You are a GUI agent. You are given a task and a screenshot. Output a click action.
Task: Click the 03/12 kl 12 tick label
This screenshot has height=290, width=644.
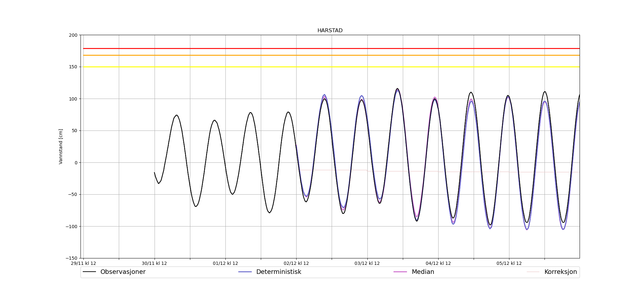pos(367,264)
